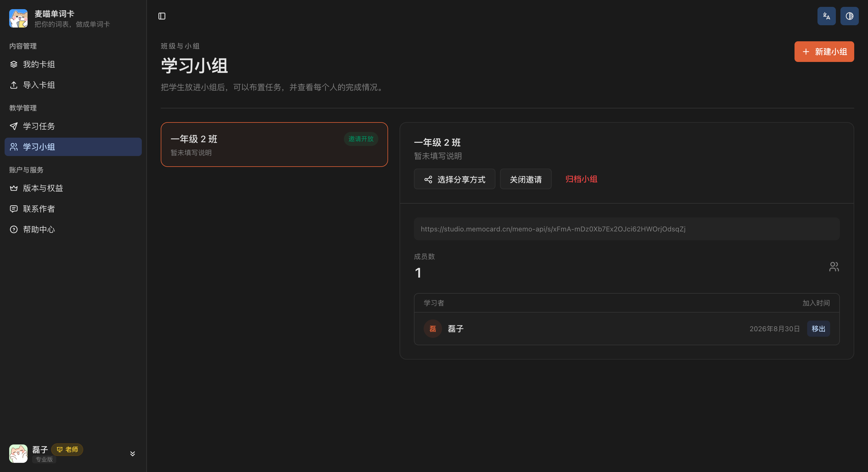Go to 学习任务 page
The width and height of the screenshot is (868, 472).
(73, 126)
